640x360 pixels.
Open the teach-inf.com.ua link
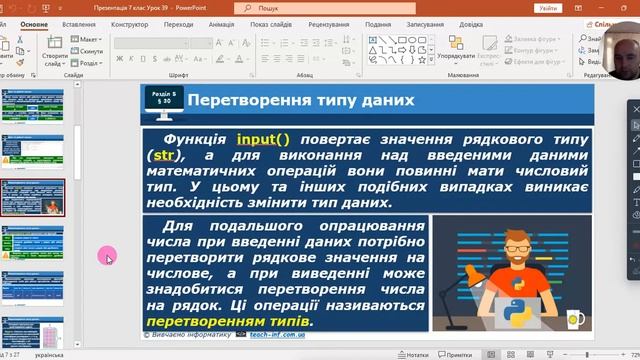pos(278,335)
